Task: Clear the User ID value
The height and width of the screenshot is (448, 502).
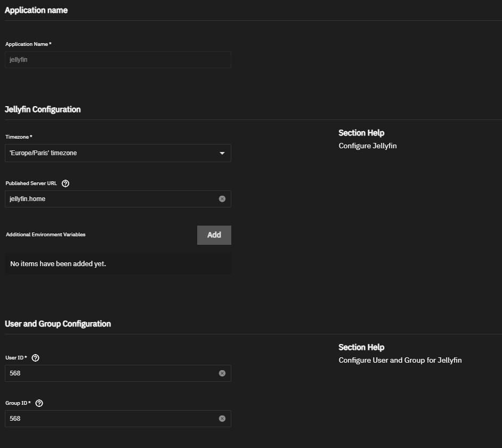Action: (222, 373)
